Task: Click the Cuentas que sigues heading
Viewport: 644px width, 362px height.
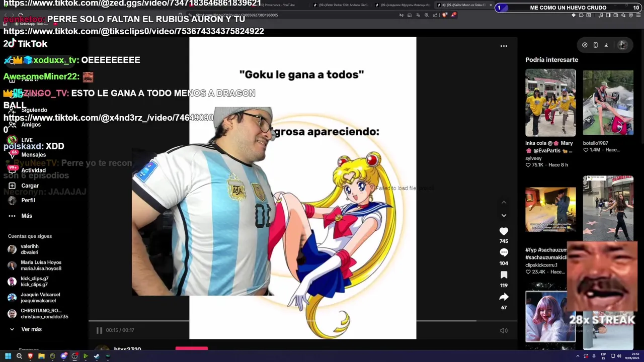Action: coord(30,236)
